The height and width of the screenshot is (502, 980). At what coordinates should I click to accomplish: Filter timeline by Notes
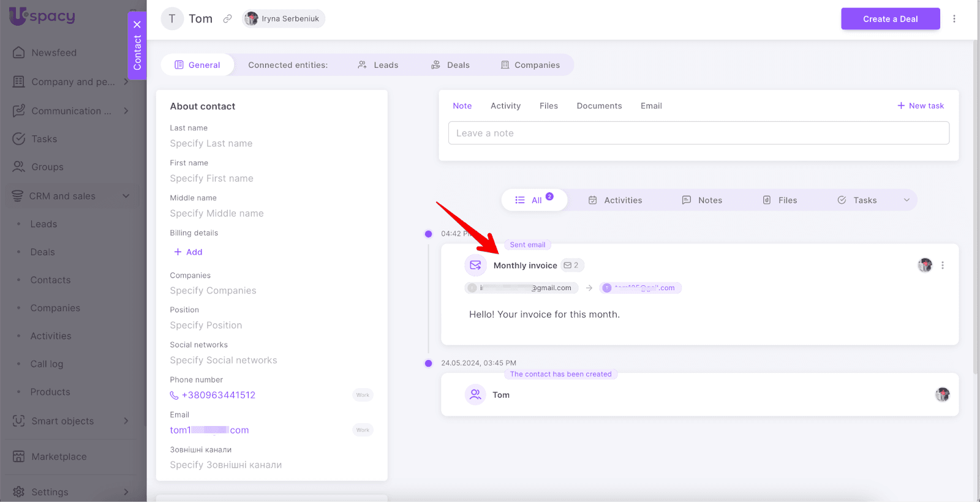tap(702, 200)
